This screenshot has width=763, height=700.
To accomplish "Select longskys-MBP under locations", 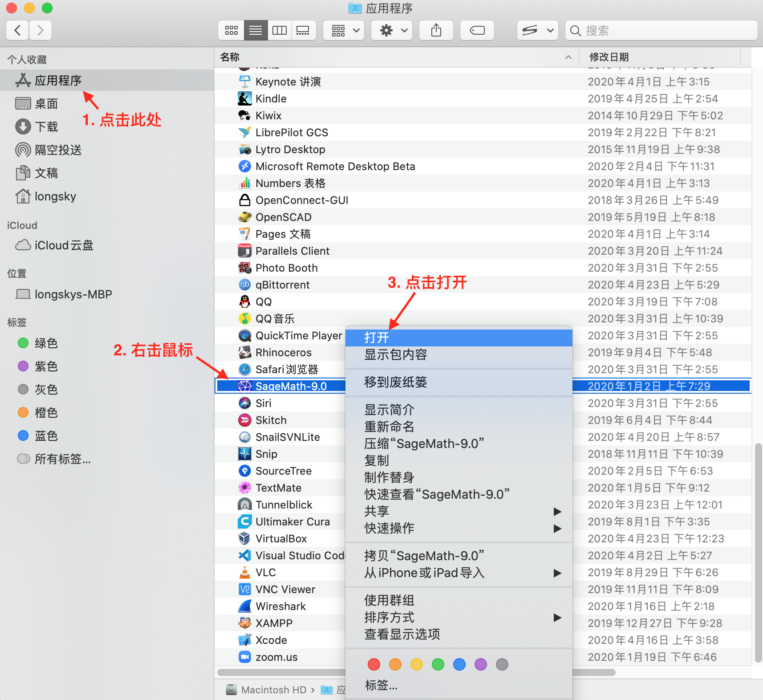I will pyautogui.click(x=107, y=294).
